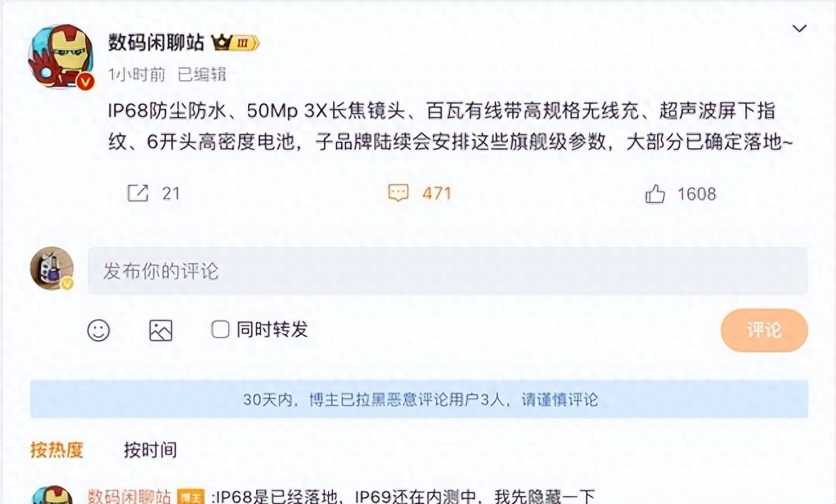Screen dimensions: 836x504
Task: Switch to 按时间 sorting tab
Action: (150, 450)
